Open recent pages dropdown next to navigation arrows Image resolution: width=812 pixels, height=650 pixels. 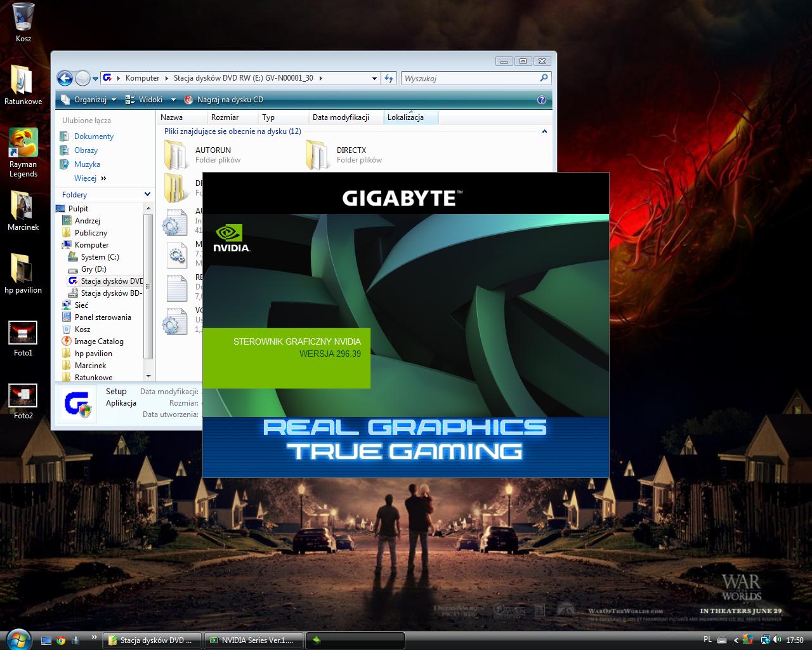tap(95, 79)
